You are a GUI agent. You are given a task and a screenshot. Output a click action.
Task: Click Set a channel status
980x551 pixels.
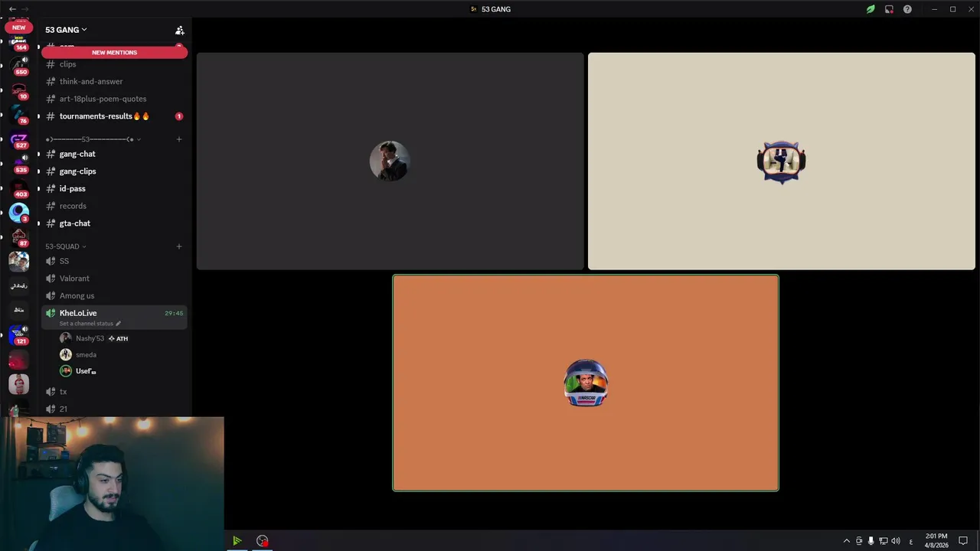pyautogui.click(x=90, y=324)
